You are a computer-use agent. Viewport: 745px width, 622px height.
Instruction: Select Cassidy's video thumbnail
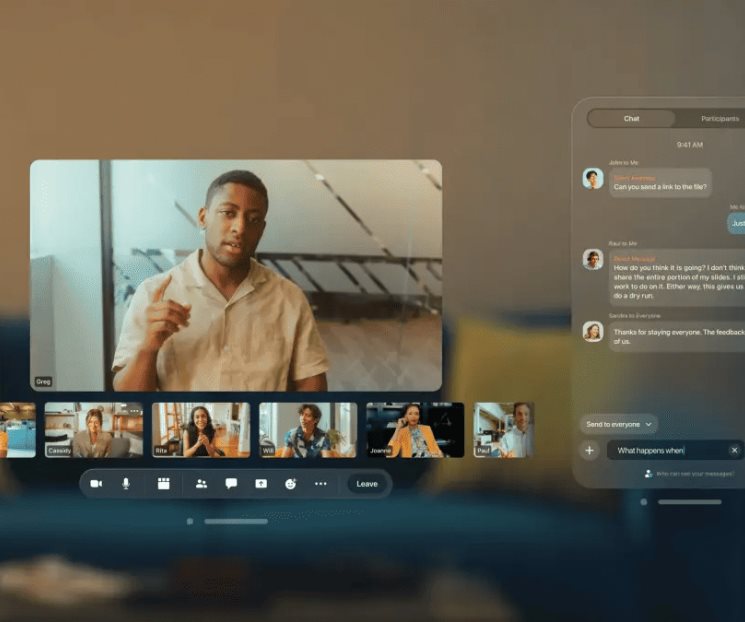point(94,430)
